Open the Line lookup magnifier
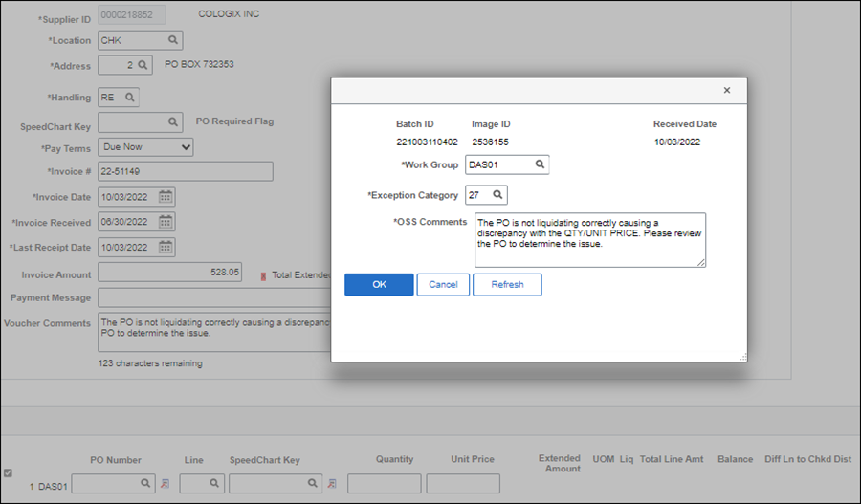This screenshot has width=861, height=504. click(x=214, y=483)
